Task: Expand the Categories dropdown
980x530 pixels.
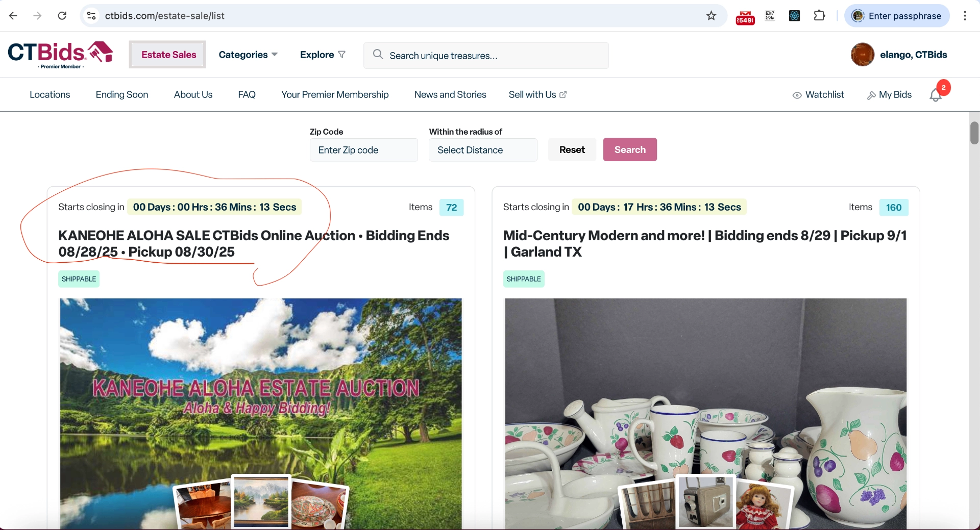Action: tap(248, 55)
